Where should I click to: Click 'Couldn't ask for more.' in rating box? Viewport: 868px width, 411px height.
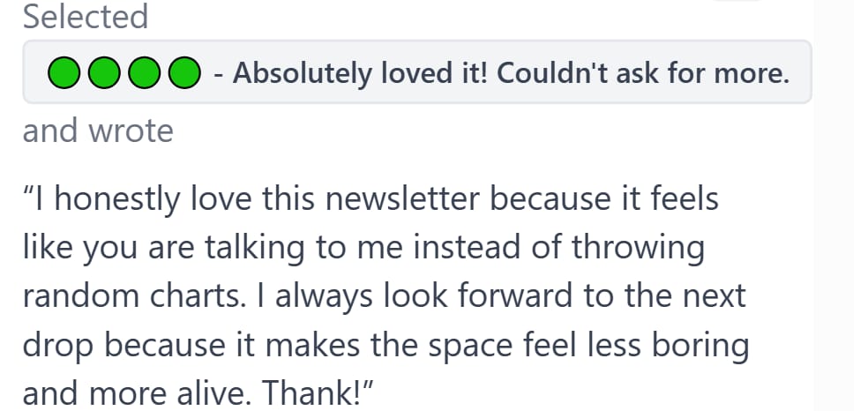pos(643,73)
